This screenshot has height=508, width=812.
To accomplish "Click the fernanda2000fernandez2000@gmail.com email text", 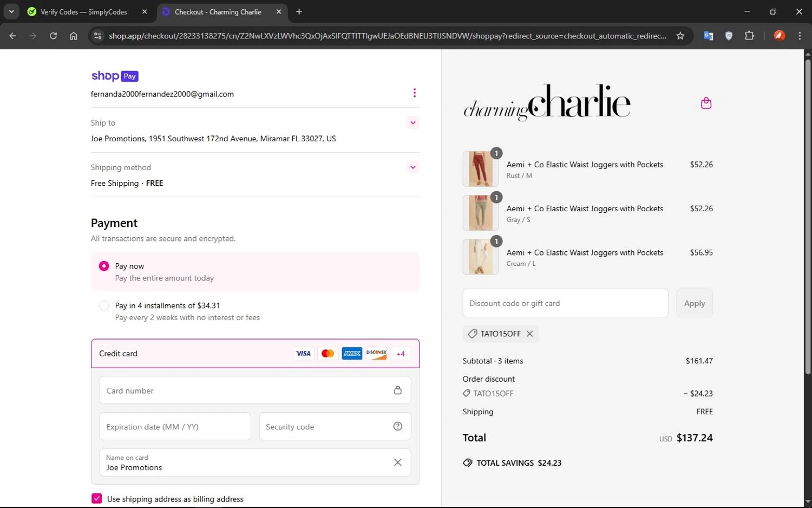I will click(x=162, y=94).
